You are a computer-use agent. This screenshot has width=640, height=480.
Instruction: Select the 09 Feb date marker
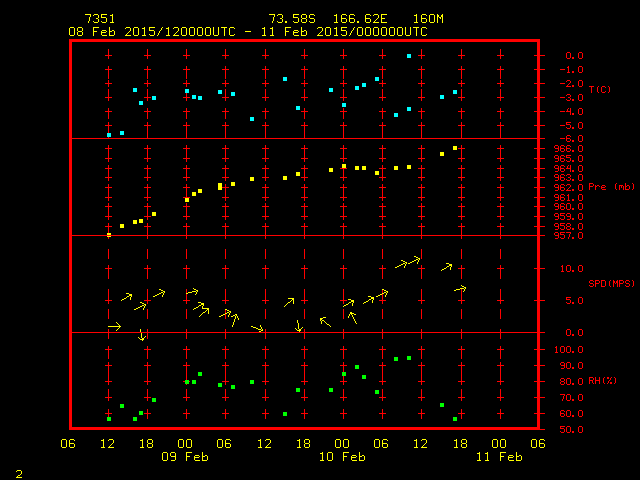tap(186, 457)
